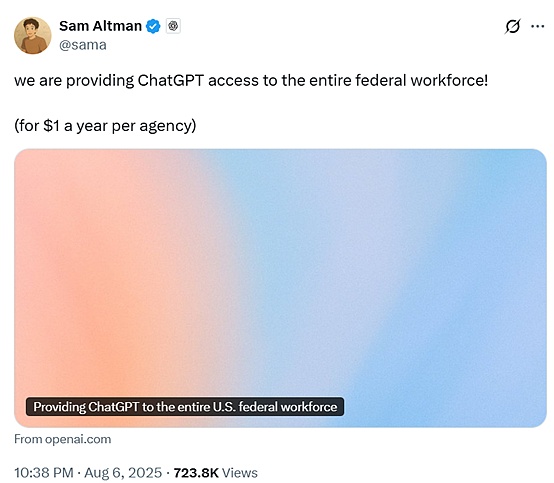Open the "From openai.com" source link
This screenshot has height=483, width=554.
pos(63,439)
